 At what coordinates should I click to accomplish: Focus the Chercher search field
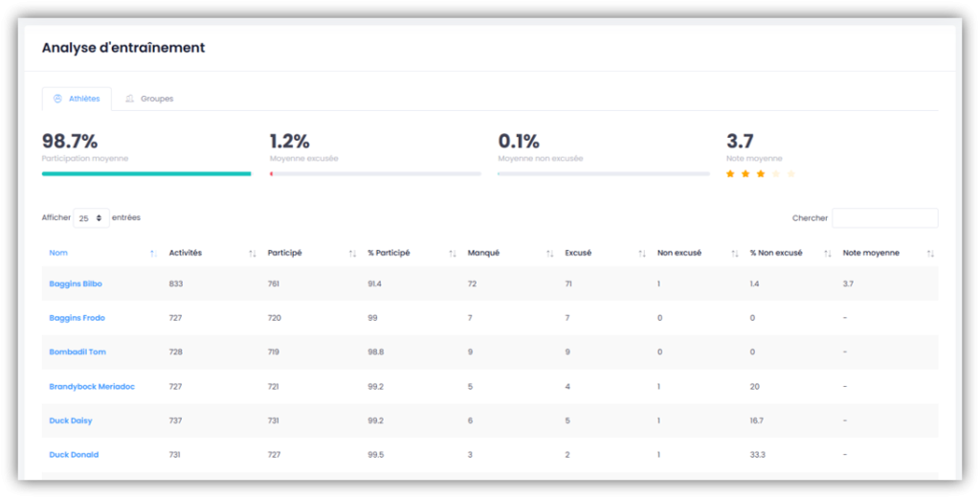pyautogui.click(x=884, y=218)
